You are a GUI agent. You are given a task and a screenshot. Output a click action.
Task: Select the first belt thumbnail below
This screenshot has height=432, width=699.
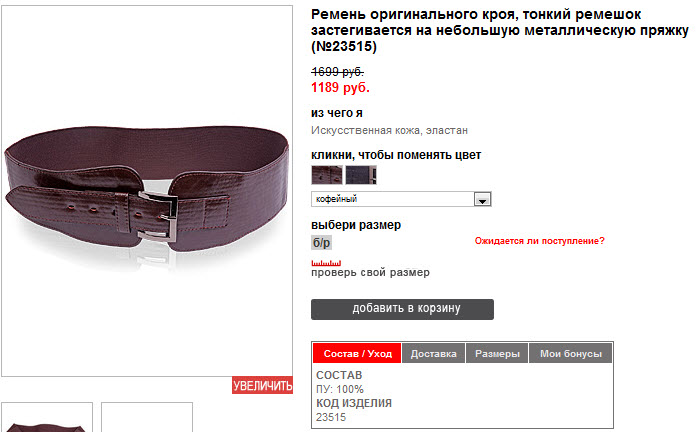tap(47, 417)
